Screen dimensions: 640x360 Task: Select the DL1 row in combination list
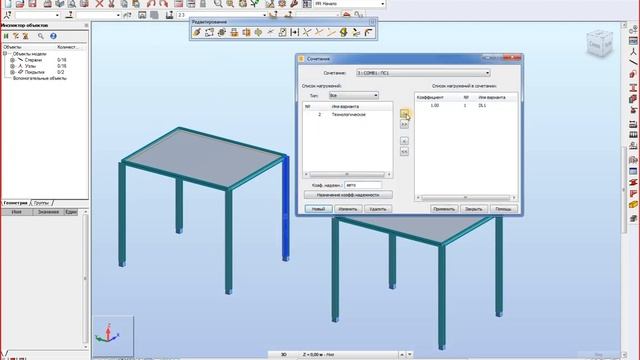point(466,105)
